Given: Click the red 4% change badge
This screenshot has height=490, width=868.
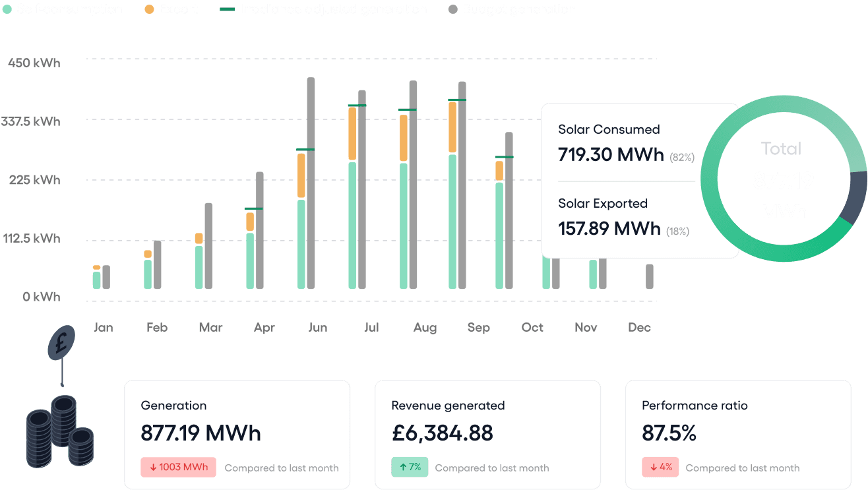Looking at the screenshot, I should click(x=660, y=468).
